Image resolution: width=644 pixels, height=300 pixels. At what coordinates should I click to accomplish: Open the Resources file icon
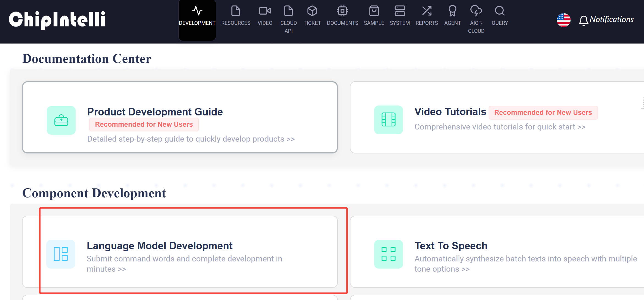point(235,11)
